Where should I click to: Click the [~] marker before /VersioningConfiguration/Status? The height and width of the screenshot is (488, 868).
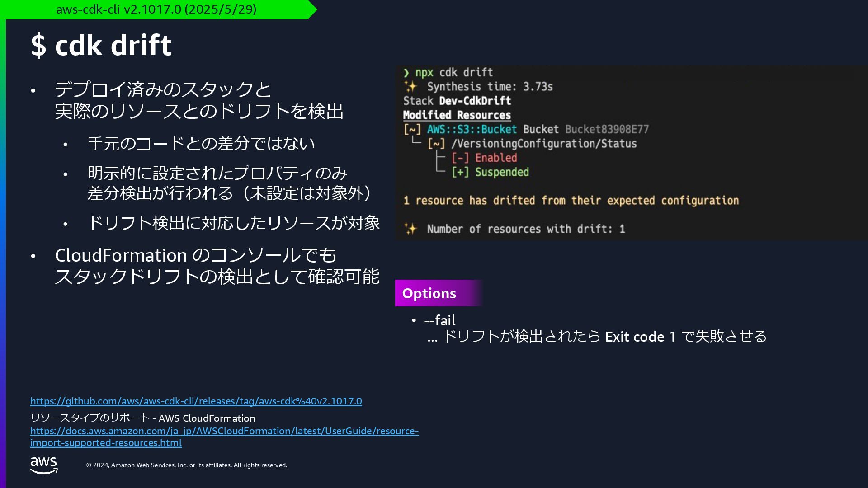point(436,144)
